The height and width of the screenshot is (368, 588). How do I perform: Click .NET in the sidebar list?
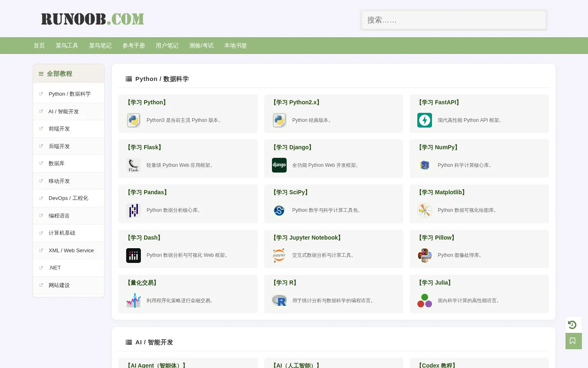tap(55, 268)
